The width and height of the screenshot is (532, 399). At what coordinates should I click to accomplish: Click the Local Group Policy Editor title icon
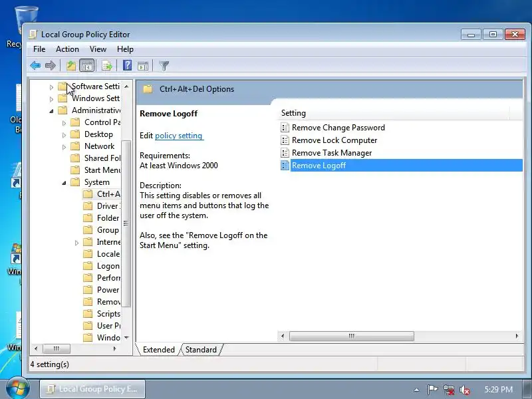tap(33, 35)
